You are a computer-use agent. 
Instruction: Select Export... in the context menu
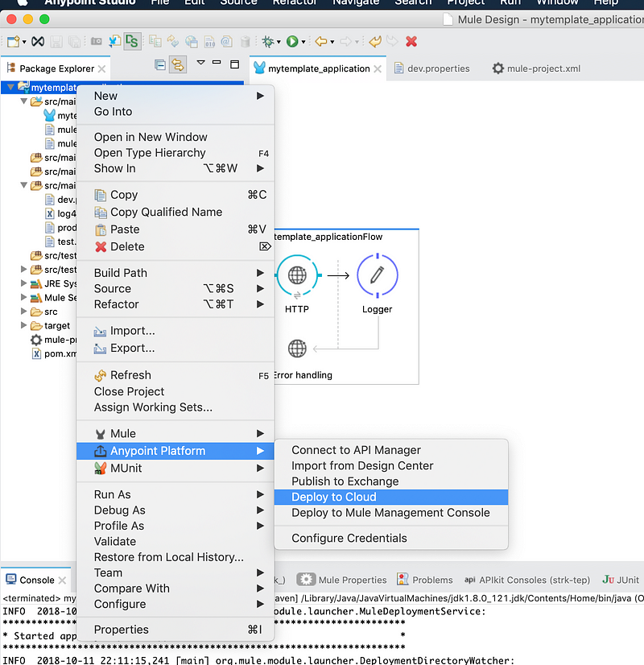pyautogui.click(x=175, y=348)
